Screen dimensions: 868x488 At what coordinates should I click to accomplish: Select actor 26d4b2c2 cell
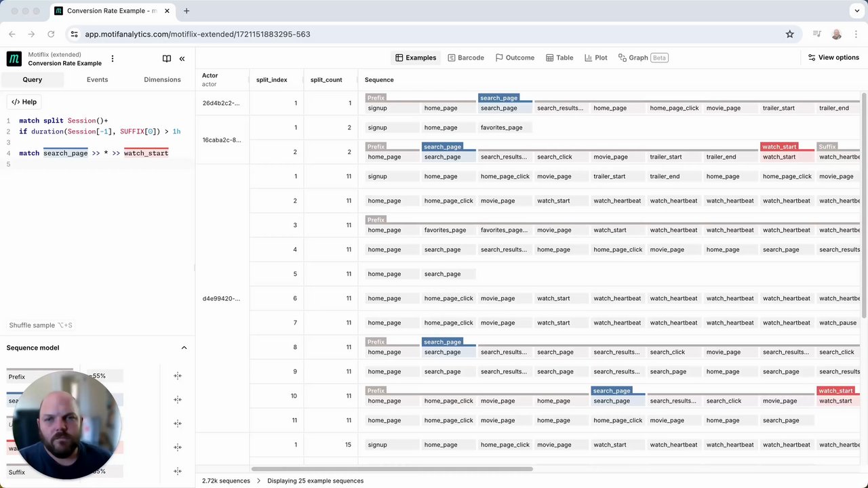[222, 103]
